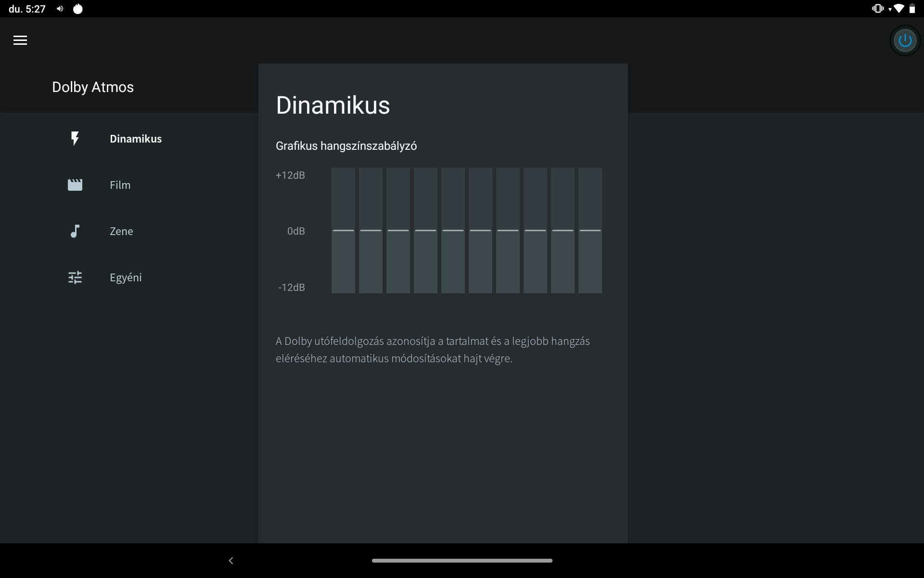Click the +12dB scale label
Viewport: 924px width, 578px height.
[290, 175]
